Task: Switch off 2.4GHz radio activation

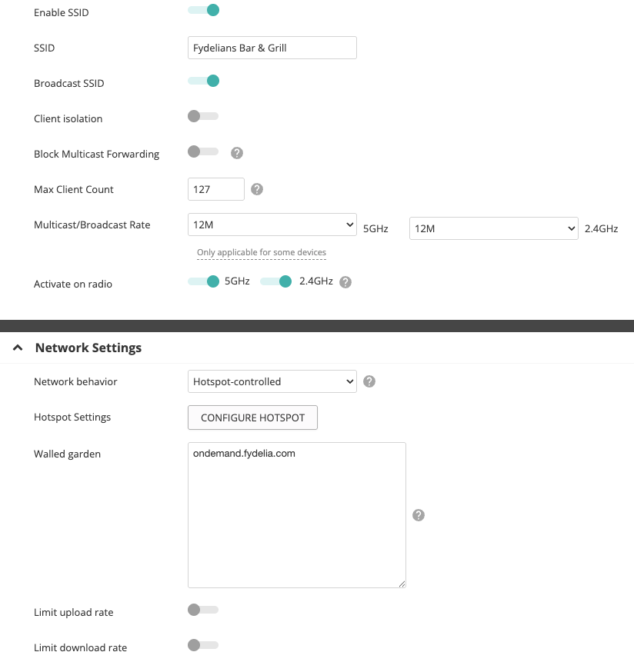Action: coord(276,281)
